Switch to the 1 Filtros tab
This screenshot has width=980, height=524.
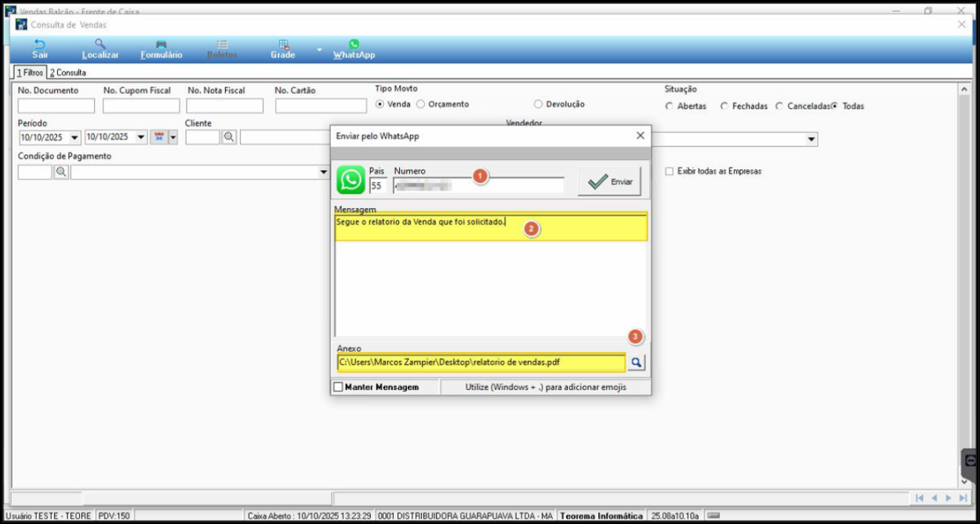(x=30, y=73)
